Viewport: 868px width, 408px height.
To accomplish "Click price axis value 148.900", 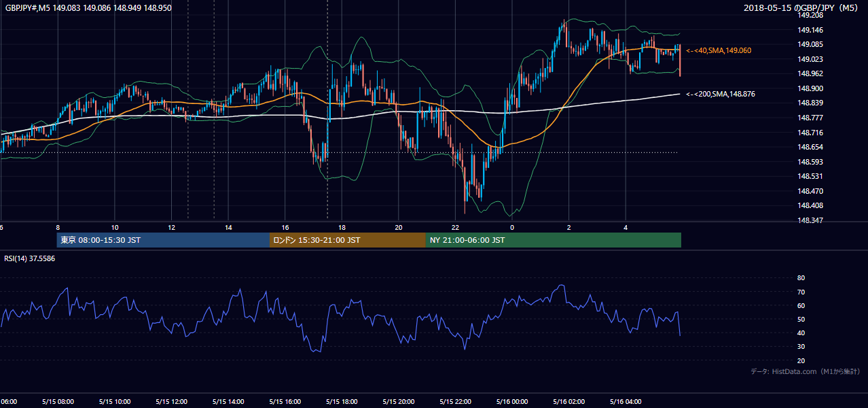I will [810, 88].
